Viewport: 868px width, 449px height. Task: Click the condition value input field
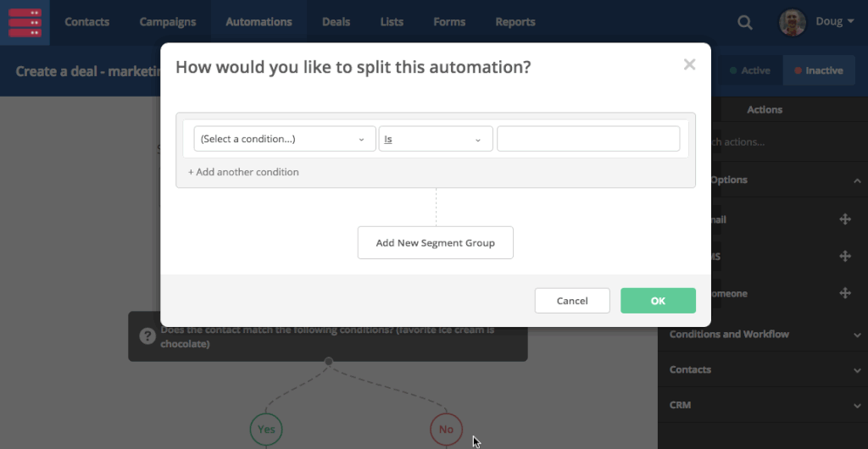(x=587, y=139)
